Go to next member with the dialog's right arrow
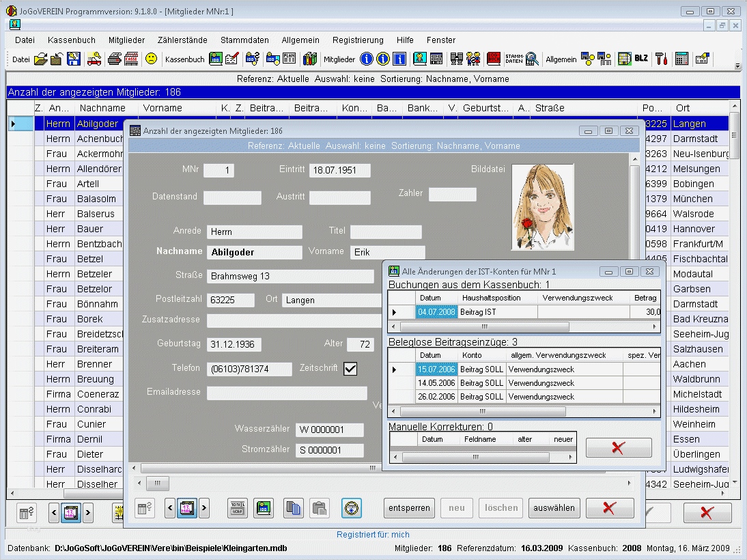The height and width of the screenshot is (560, 747). [203, 508]
